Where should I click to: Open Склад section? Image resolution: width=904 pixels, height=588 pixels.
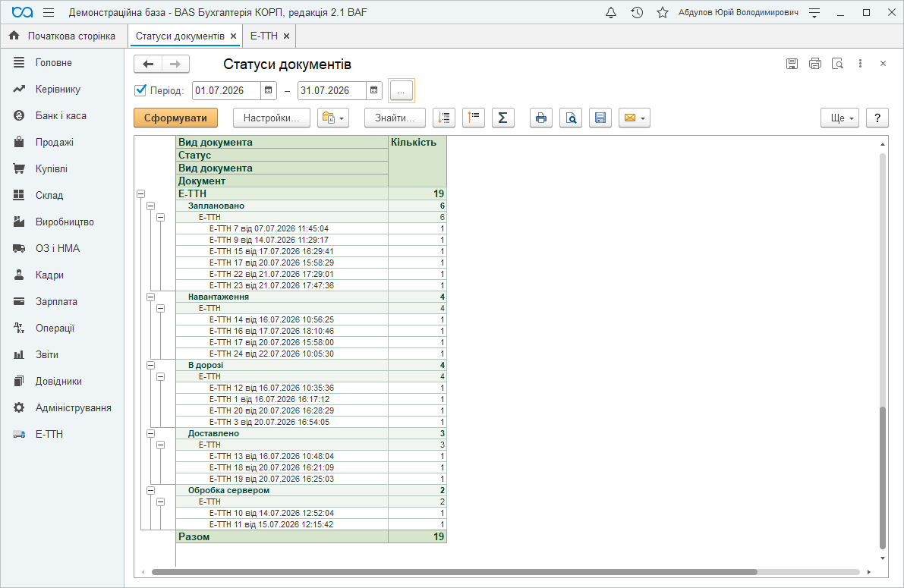tap(62, 195)
